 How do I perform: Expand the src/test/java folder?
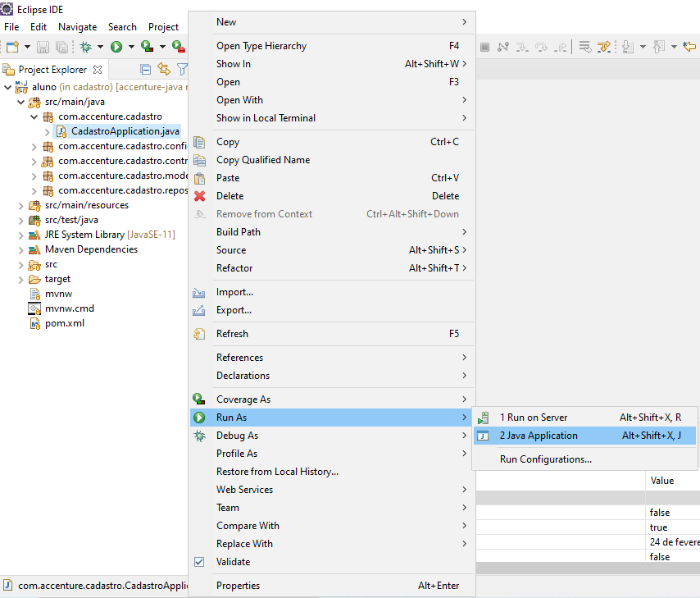(x=21, y=221)
